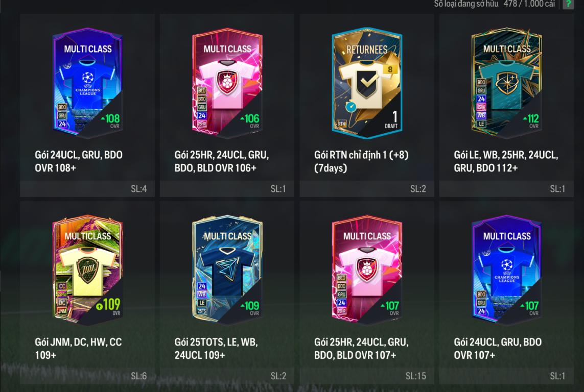Select the dark blue 25TOTS 109 OVR pack
Viewport: 584px width, 392px height.
pos(227,269)
